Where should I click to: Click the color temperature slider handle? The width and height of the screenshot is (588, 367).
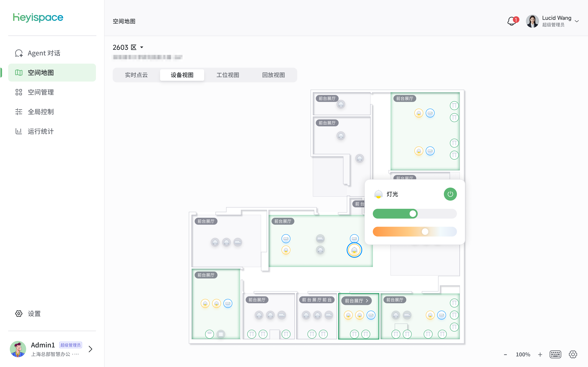pyautogui.click(x=425, y=232)
